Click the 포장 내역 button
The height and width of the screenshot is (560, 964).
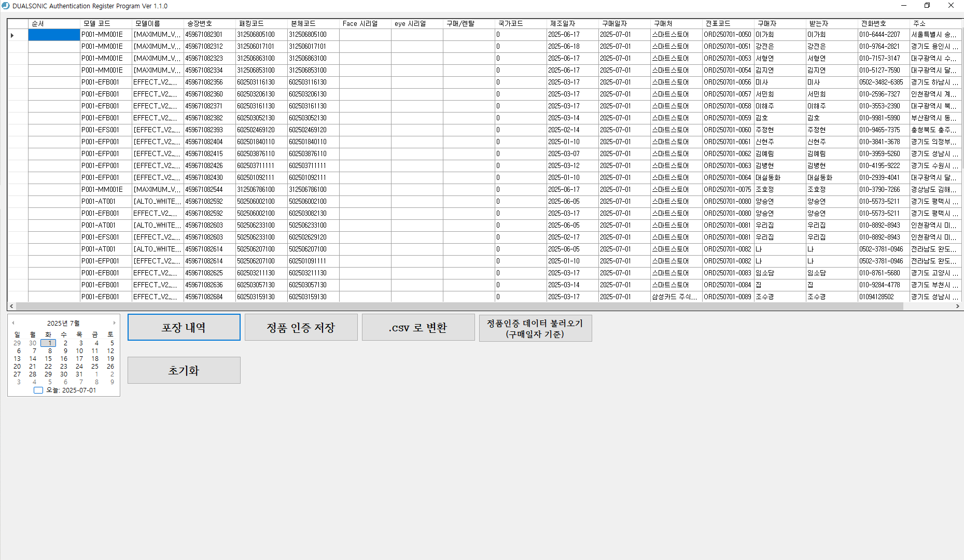[x=184, y=327]
